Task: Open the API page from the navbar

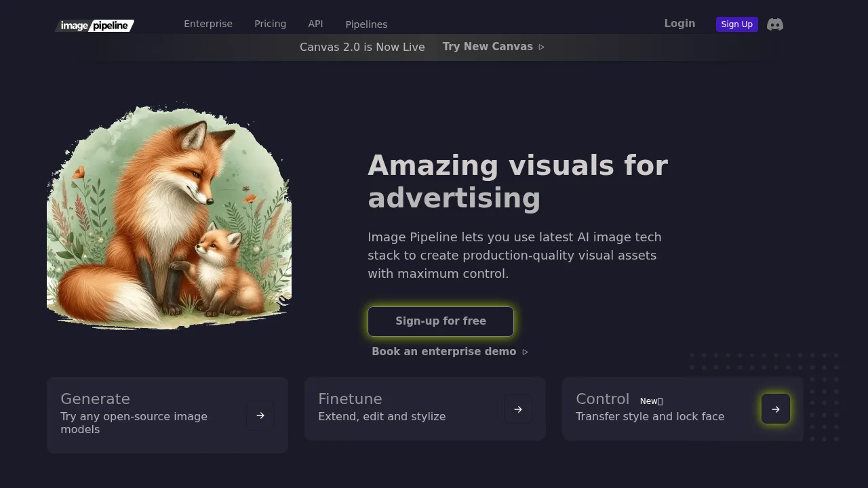Action: coord(315,24)
